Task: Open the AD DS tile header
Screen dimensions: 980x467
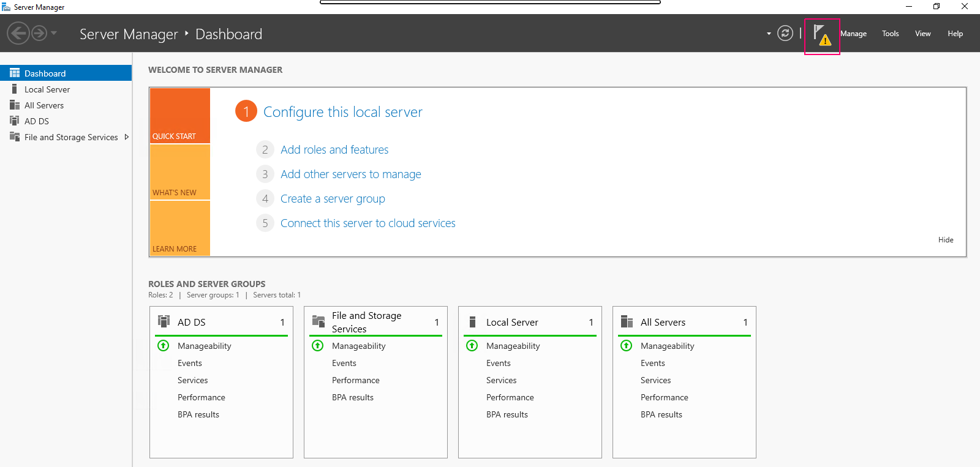Action: click(x=221, y=322)
